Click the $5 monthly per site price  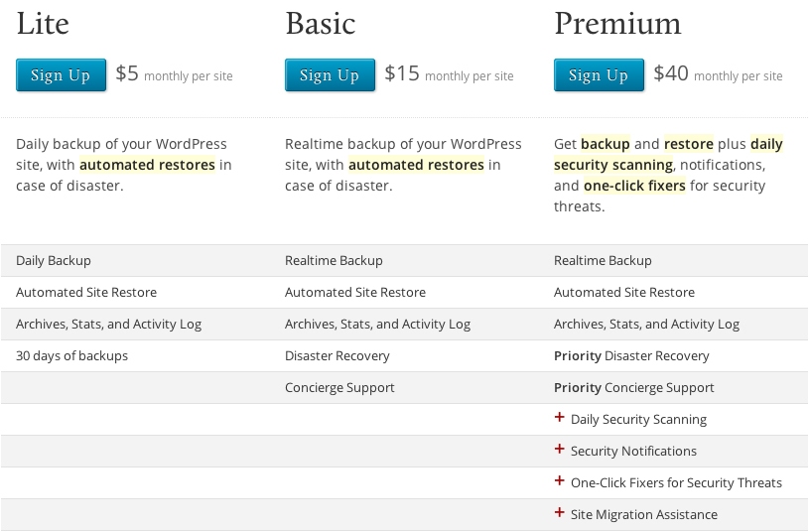click(174, 73)
